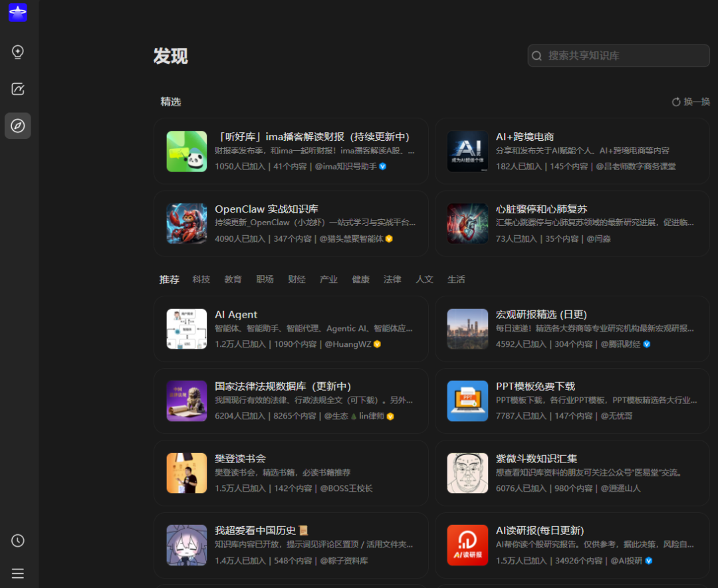Click the PPT模板免费下载 thumbnail image
The height and width of the screenshot is (588, 718).
[x=467, y=401]
